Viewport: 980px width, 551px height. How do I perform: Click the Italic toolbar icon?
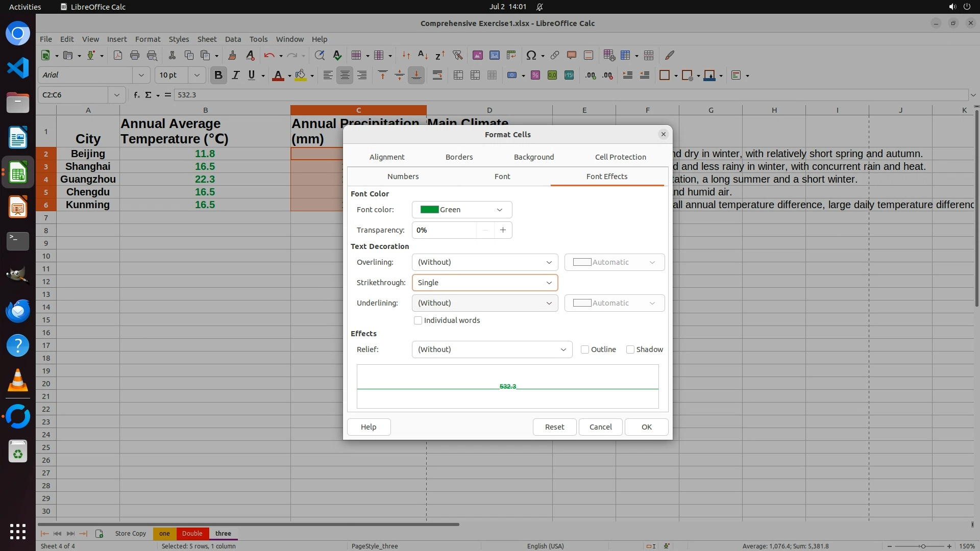point(235,76)
